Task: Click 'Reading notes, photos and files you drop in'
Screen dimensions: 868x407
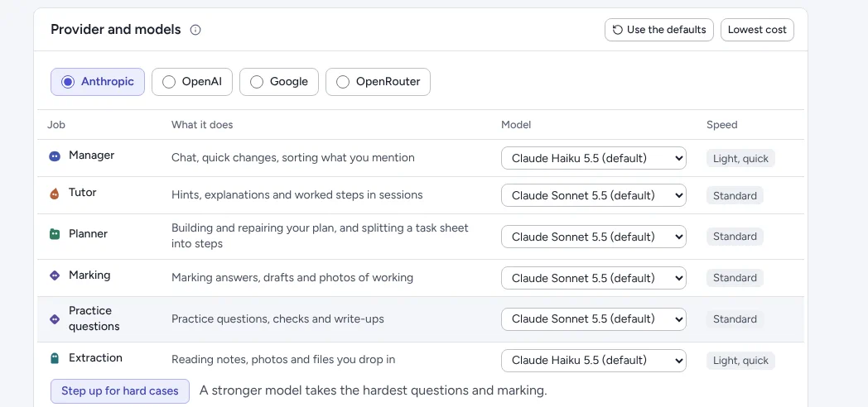Action: pyautogui.click(x=283, y=360)
